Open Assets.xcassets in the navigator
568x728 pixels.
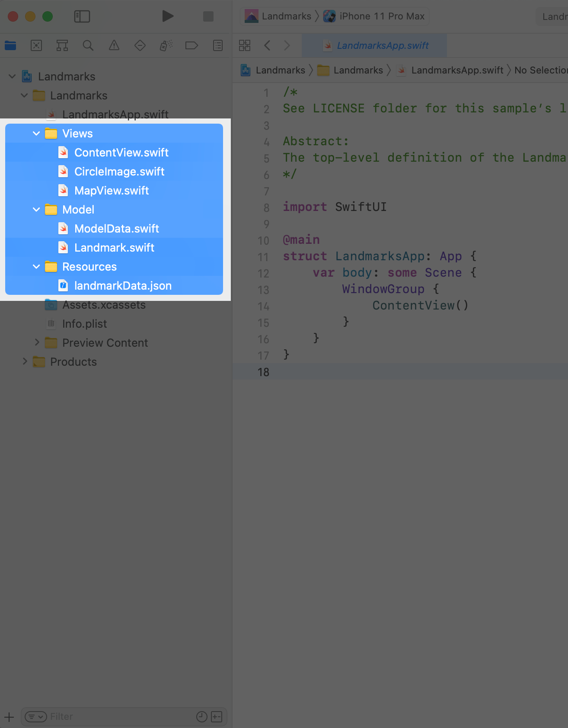(114, 305)
